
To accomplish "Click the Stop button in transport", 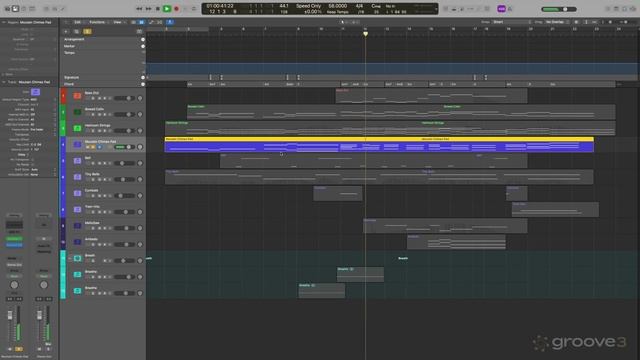I will (158, 9).
